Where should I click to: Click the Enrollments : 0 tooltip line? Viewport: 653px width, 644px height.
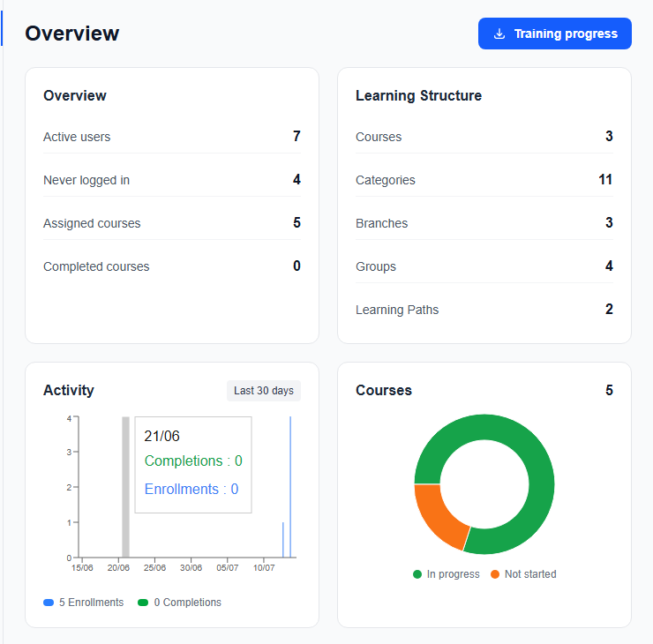click(x=191, y=489)
